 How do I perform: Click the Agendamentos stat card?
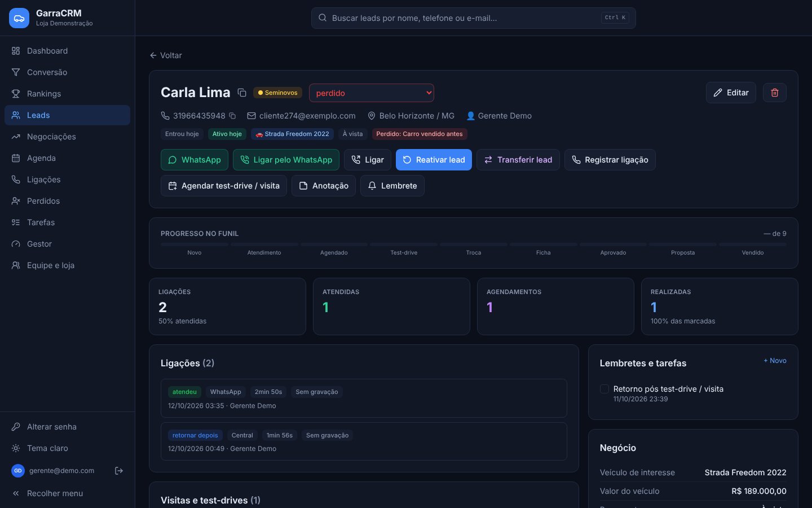[555, 306]
